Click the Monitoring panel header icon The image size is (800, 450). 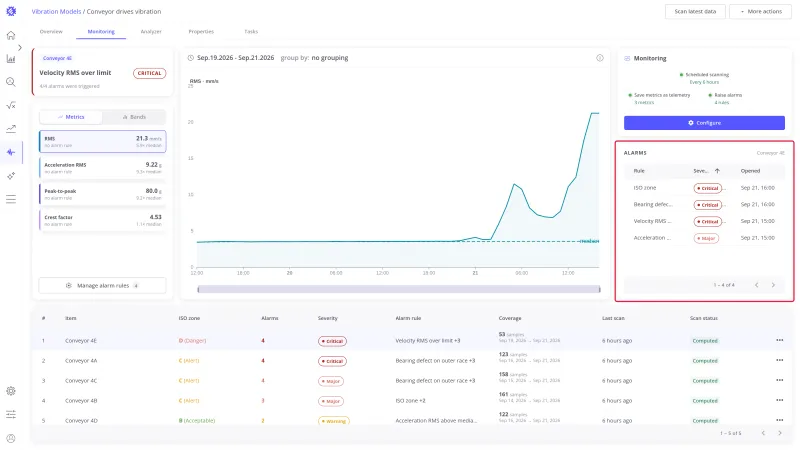click(x=627, y=58)
